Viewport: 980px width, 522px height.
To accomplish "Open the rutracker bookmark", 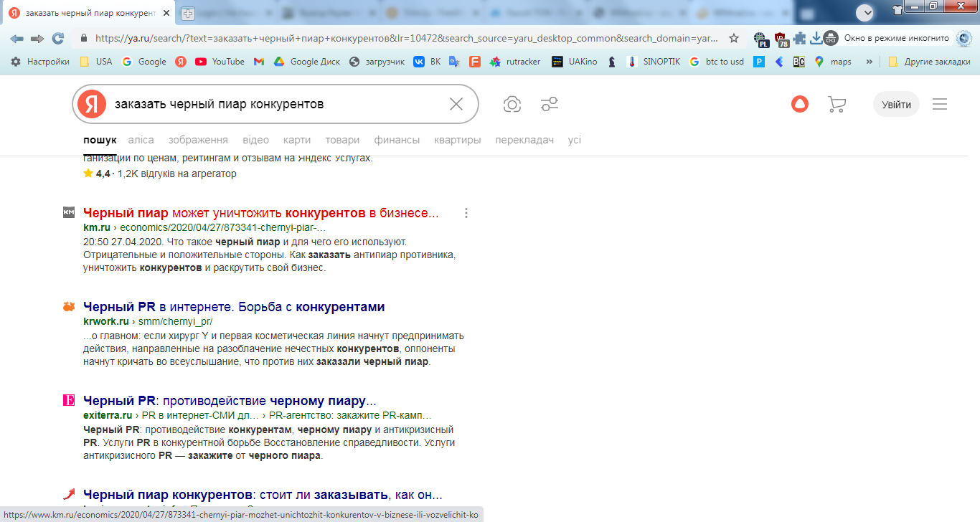I will coord(515,62).
